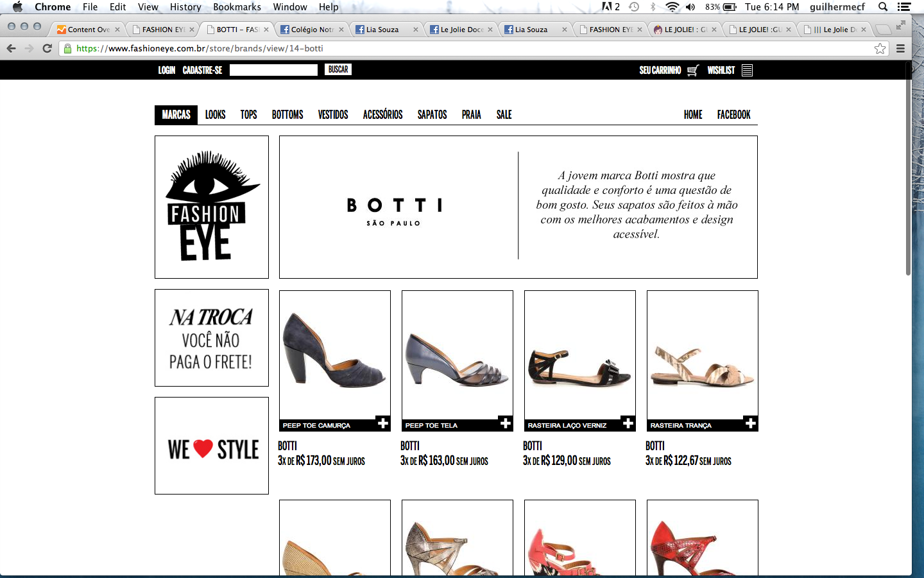Open Chrome's hamburger menu icon
Screen dimensions: 924x578
tap(900, 48)
